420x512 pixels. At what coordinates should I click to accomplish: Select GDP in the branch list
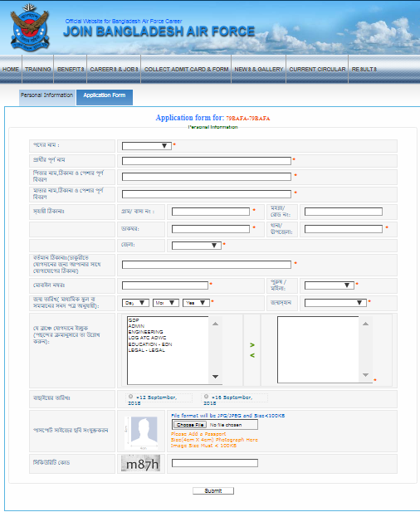point(134,320)
